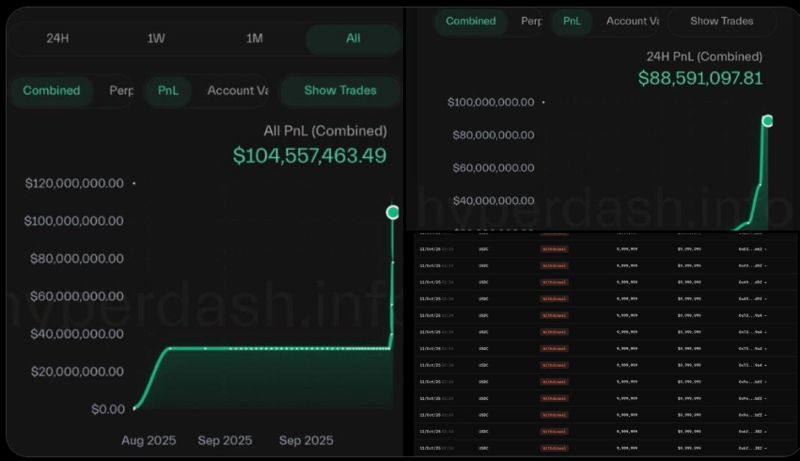Toggle Combined in the 24H PnL panel

coord(471,21)
